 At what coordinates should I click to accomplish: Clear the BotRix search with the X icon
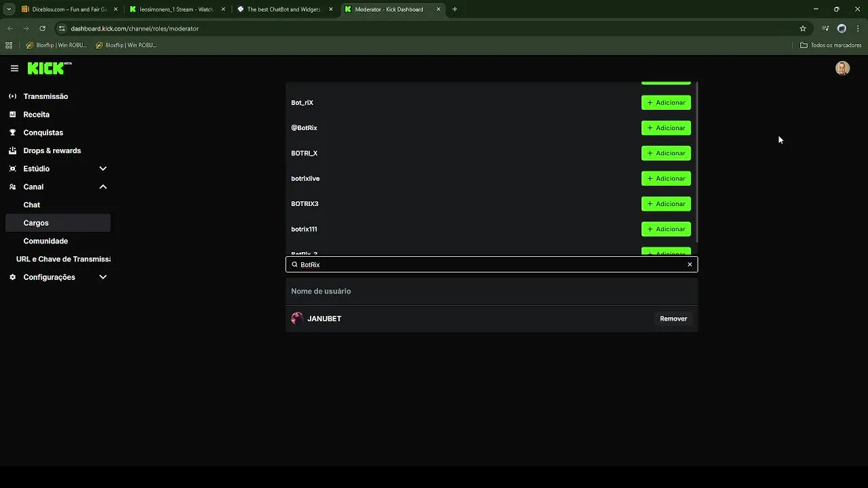pyautogui.click(x=690, y=264)
